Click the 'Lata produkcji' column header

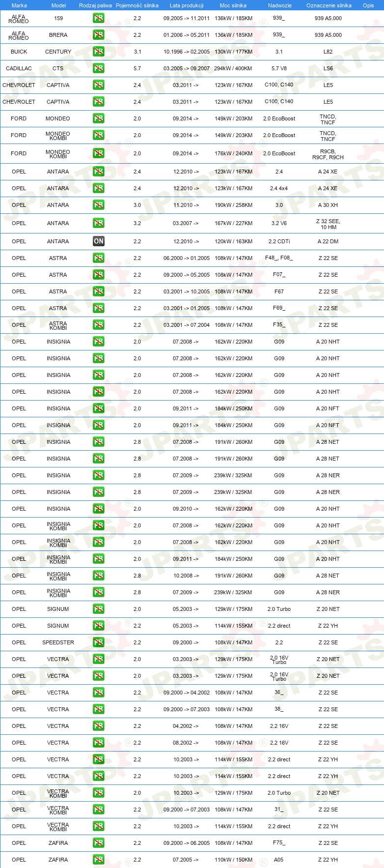coord(187,5)
